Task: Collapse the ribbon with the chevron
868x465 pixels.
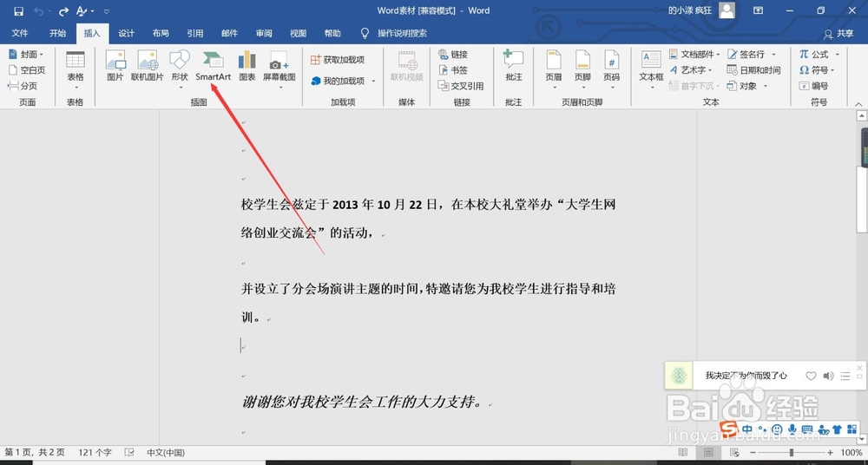Action: [x=858, y=103]
